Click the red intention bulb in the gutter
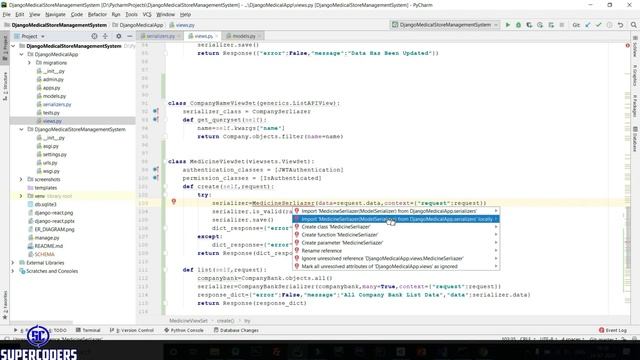 click(x=173, y=202)
